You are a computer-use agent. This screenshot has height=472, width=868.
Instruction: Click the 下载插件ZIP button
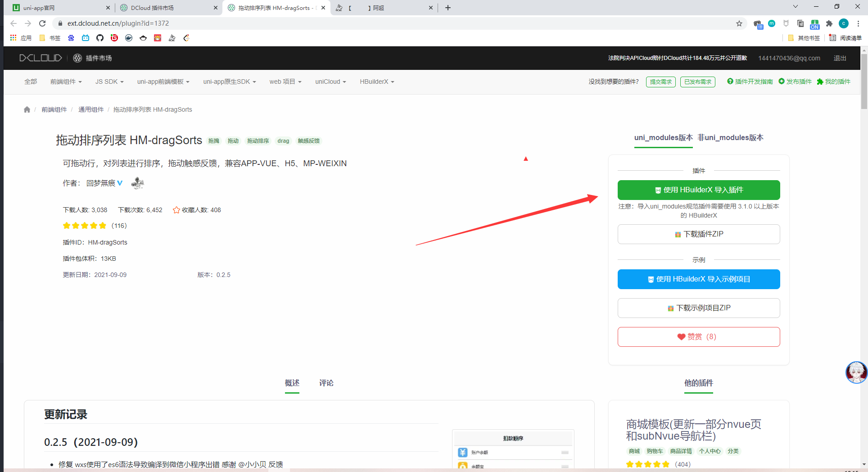[698, 234]
